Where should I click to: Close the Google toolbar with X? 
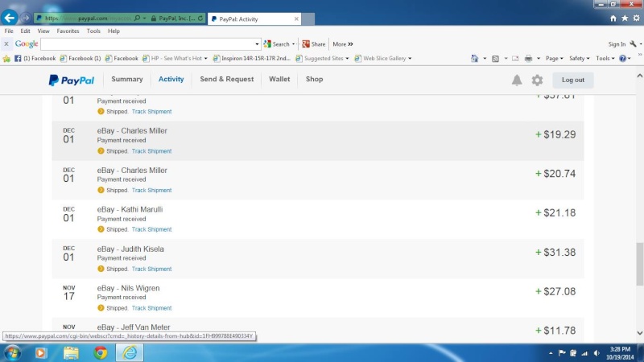(x=6, y=44)
